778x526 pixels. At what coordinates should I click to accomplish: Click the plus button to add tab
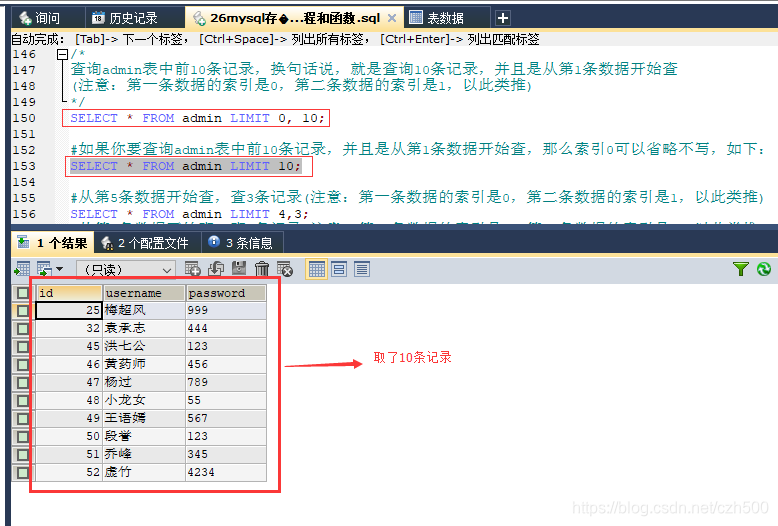click(x=503, y=18)
